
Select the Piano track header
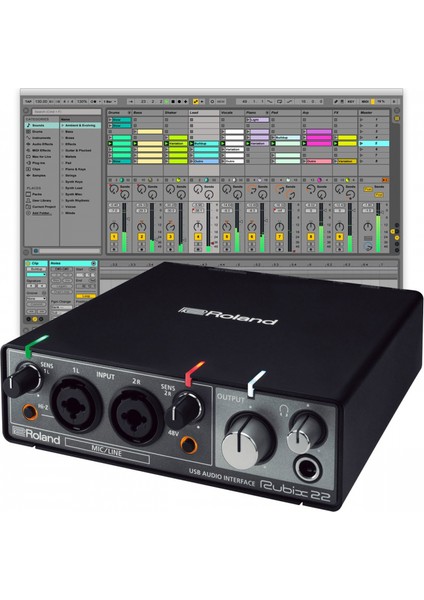click(x=257, y=113)
